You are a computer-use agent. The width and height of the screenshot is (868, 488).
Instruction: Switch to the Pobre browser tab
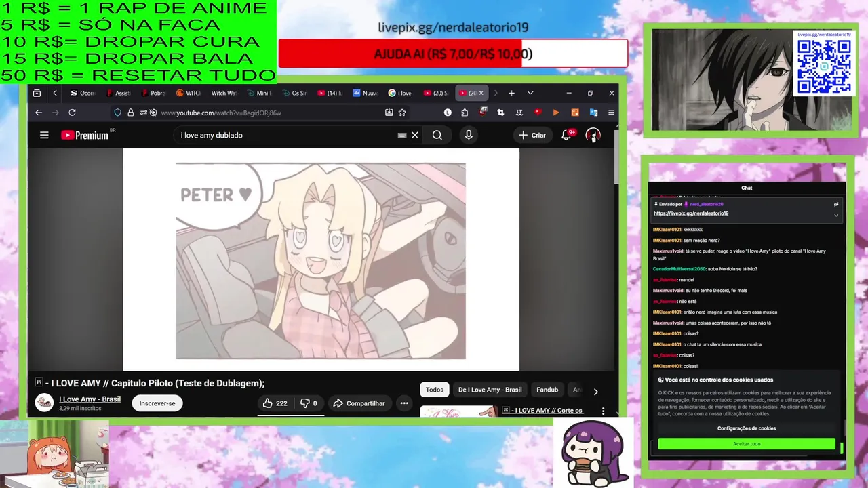coord(153,93)
